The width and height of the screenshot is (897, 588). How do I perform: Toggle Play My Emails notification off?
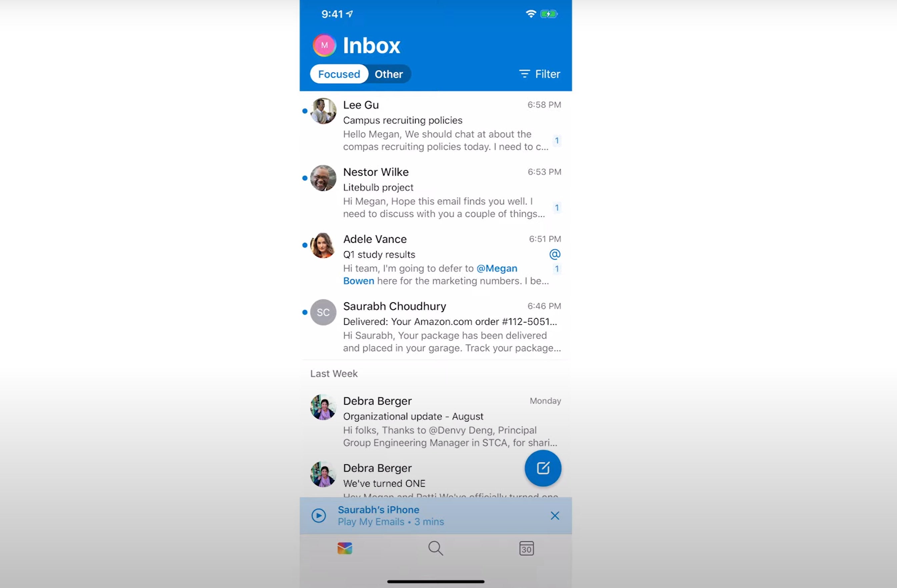coord(555,515)
